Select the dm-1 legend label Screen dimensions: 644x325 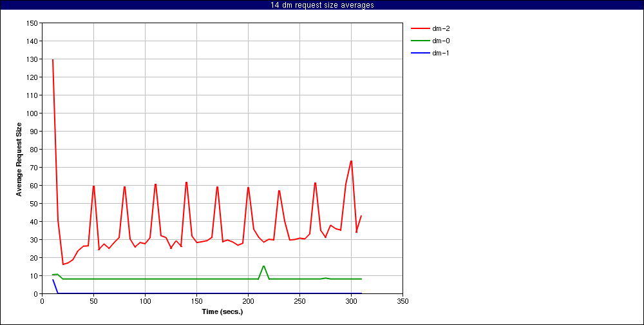click(441, 53)
